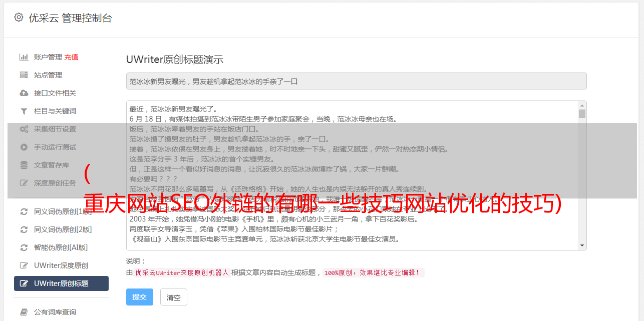Click the textarea scrollbar up arrow
644x321 pixels.
(x=582, y=105)
